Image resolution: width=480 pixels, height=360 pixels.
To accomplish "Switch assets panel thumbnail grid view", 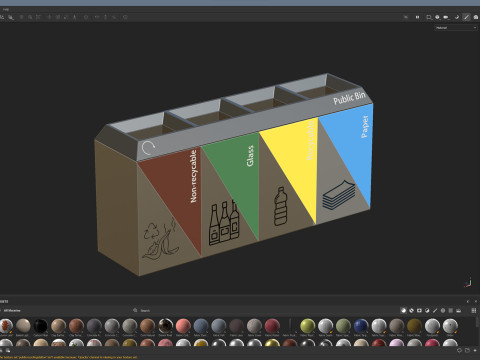I will 474,310.
